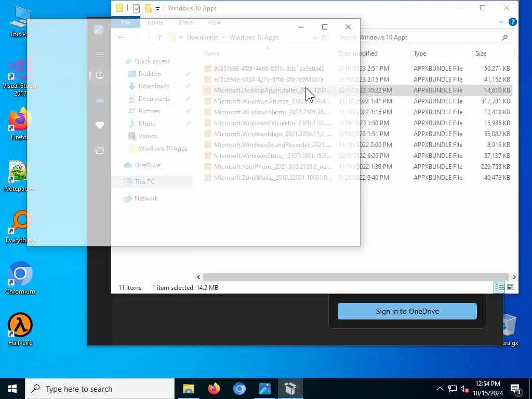
Task: Select the Microsoft.Windows.Photos file
Action: point(357,101)
